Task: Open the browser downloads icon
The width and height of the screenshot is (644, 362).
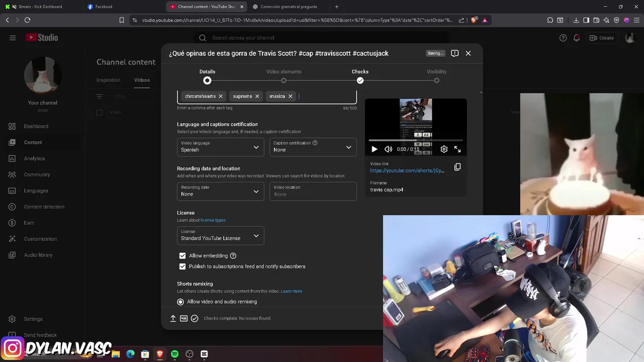Action: pos(576,20)
